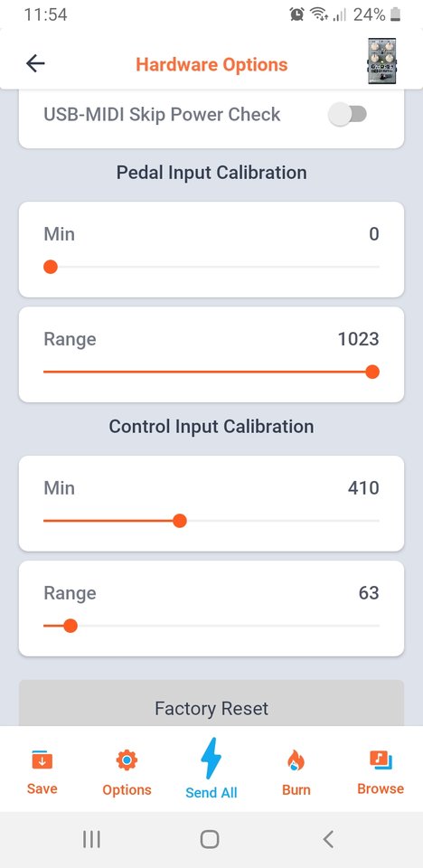The width and height of the screenshot is (423, 868).
Task: Open Options gear icon
Action: click(127, 760)
